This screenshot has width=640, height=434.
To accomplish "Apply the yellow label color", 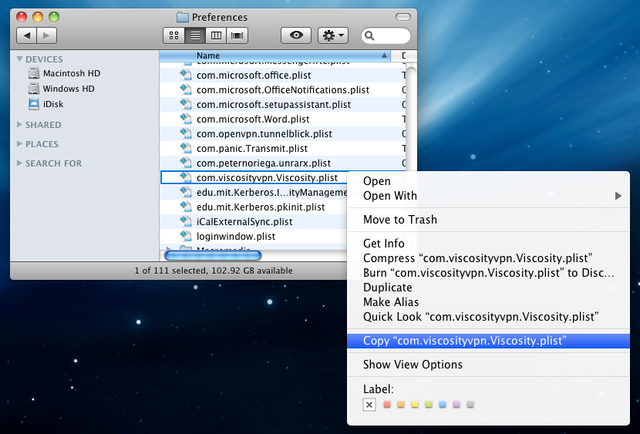I will (415, 404).
